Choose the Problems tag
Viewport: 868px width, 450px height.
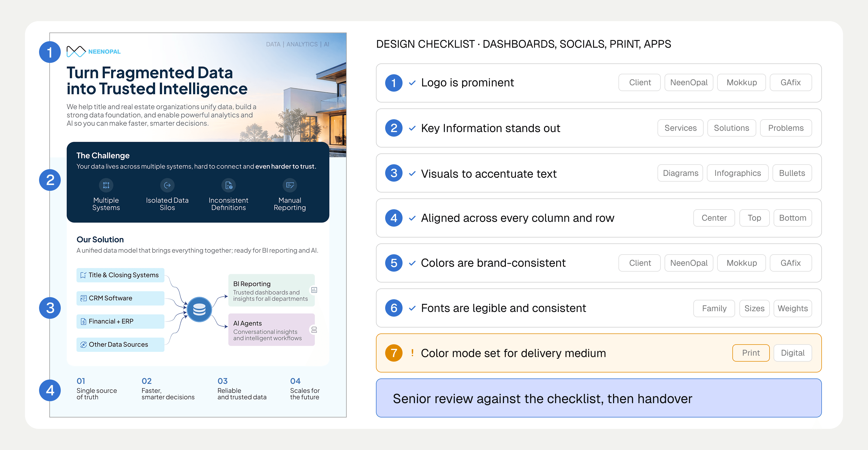click(786, 128)
